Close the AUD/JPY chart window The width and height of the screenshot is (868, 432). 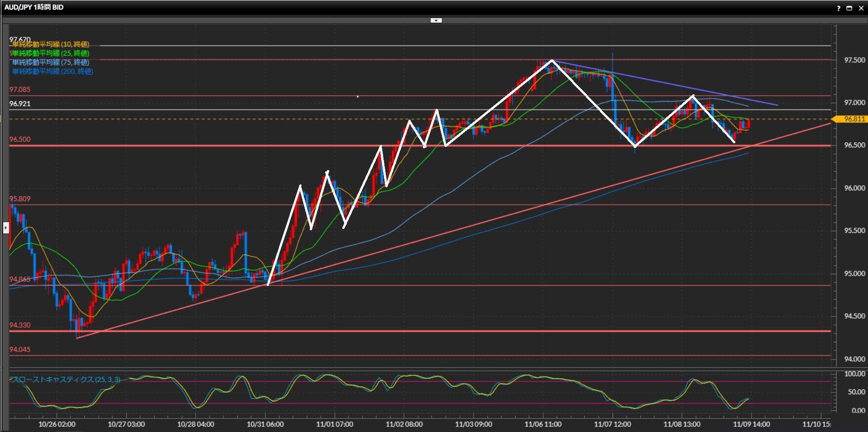tap(861, 8)
